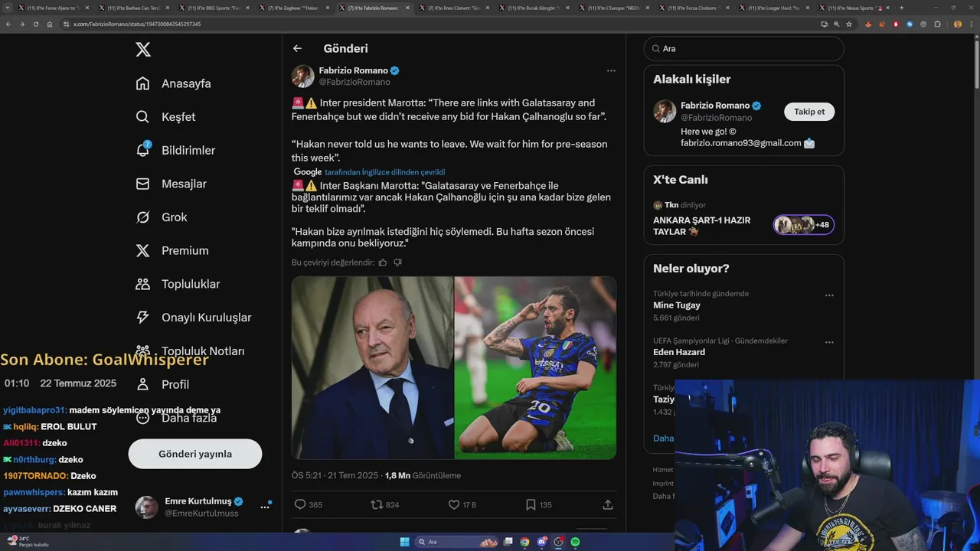Screen dimensions: 980x551
Task: Open Spotify from taskbar
Action: coord(575,542)
